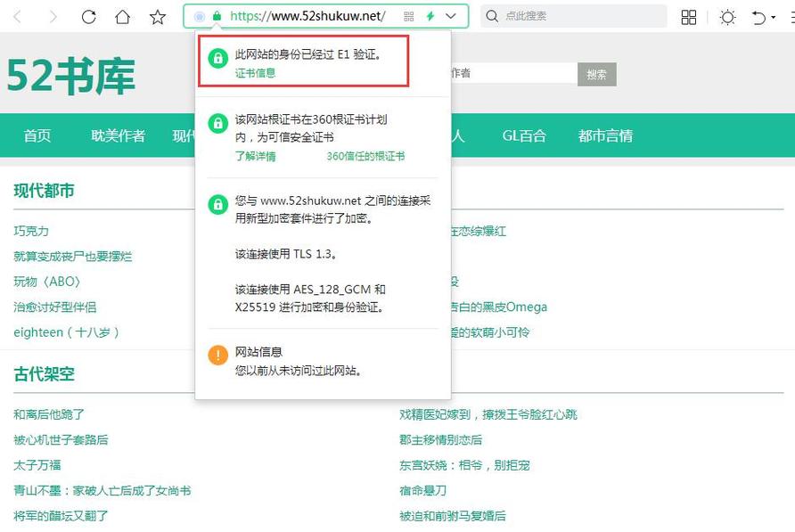
Task: Open QR code icon in address bar
Action: (x=409, y=16)
